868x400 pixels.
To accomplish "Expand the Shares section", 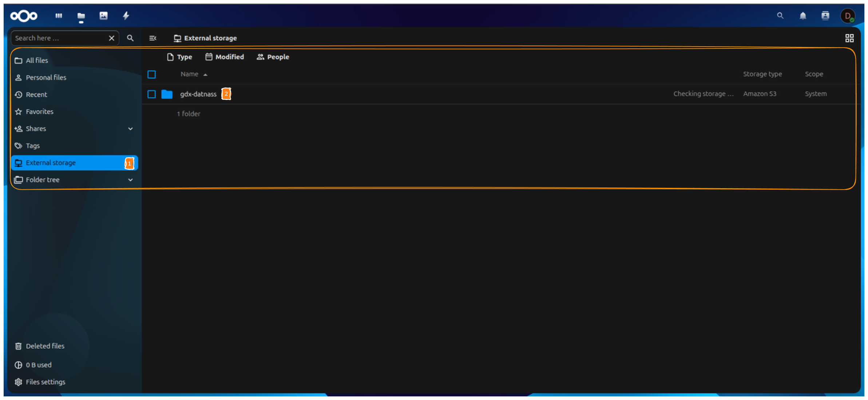I will click(x=130, y=128).
